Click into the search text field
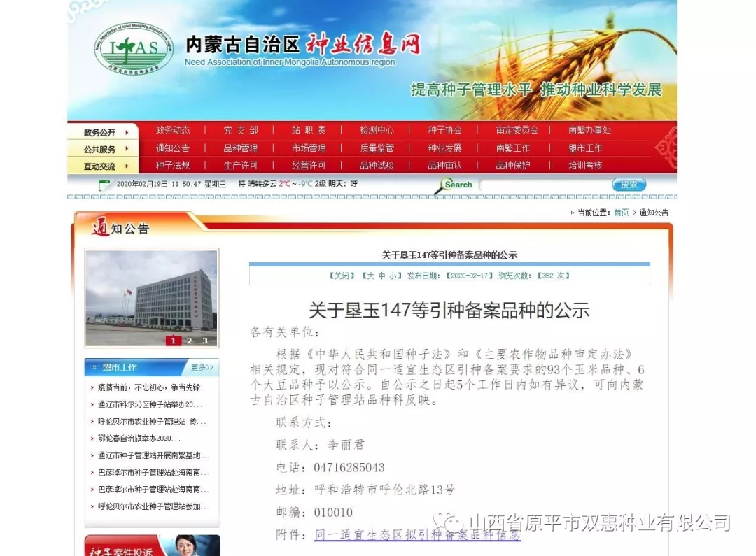The height and width of the screenshot is (556, 756). tap(545, 185)
